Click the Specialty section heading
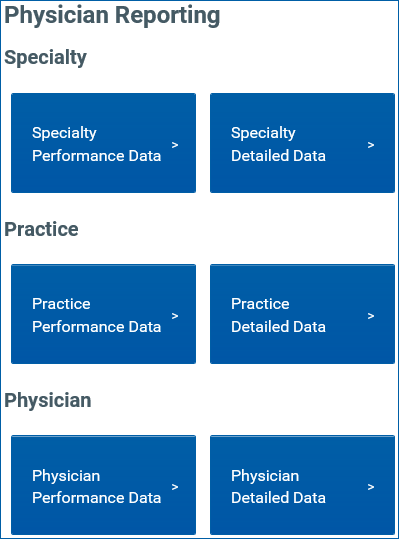The height and width of the screenshot is (539, 399). click(45, 58)
